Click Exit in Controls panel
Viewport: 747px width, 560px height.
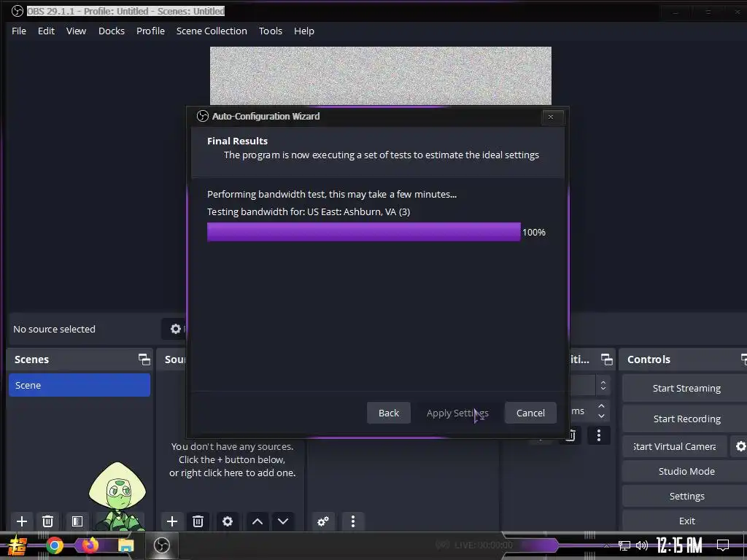[x=686, y=521]
